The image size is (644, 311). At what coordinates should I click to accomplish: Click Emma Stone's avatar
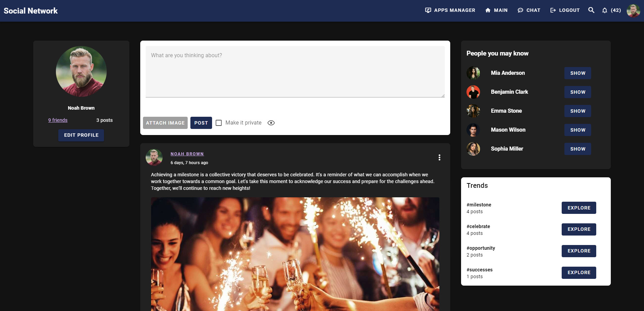point(473,111)
